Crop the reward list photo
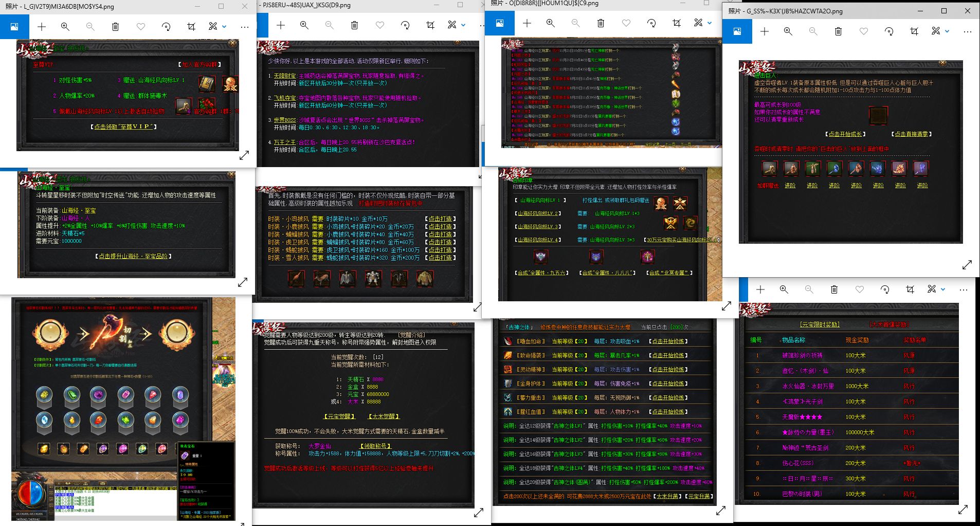This screenshot has width=980, height=526. (x=910, y=289)
